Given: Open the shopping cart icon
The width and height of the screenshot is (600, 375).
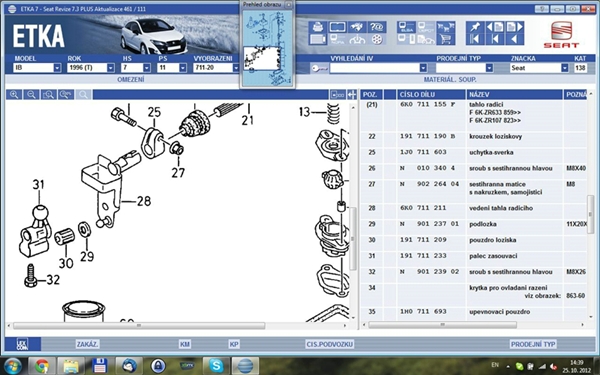Looking at the screenshot, I should click(445, 39).
